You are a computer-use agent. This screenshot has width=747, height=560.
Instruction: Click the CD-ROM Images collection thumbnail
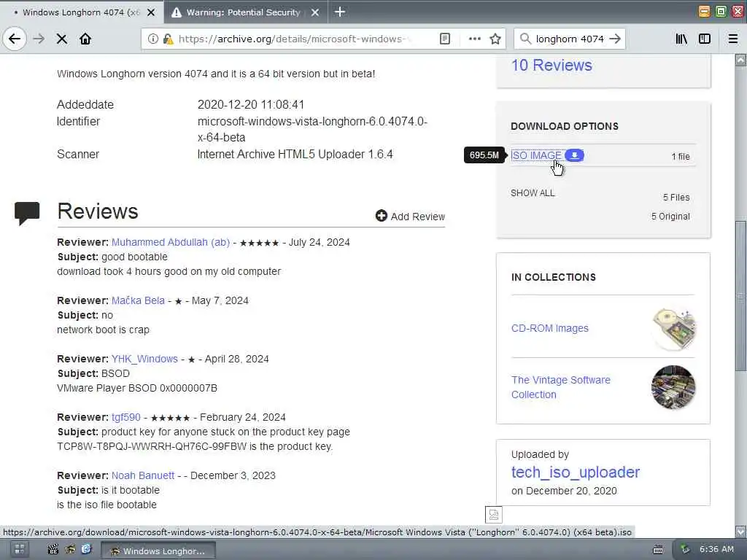pyautogui.click(x=673, y=329)
